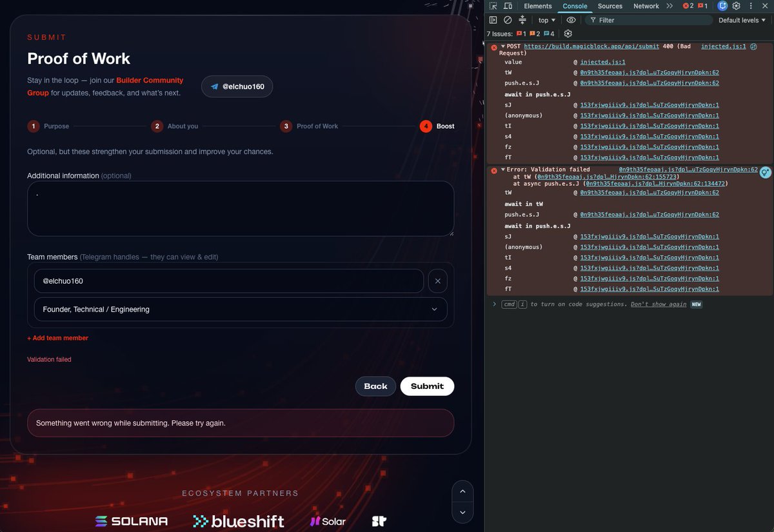Clear the console with the circle-slash icon

coord(508,20)
